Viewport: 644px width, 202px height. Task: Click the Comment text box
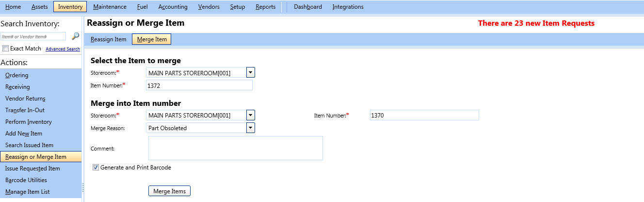click(x=235, y=148)
